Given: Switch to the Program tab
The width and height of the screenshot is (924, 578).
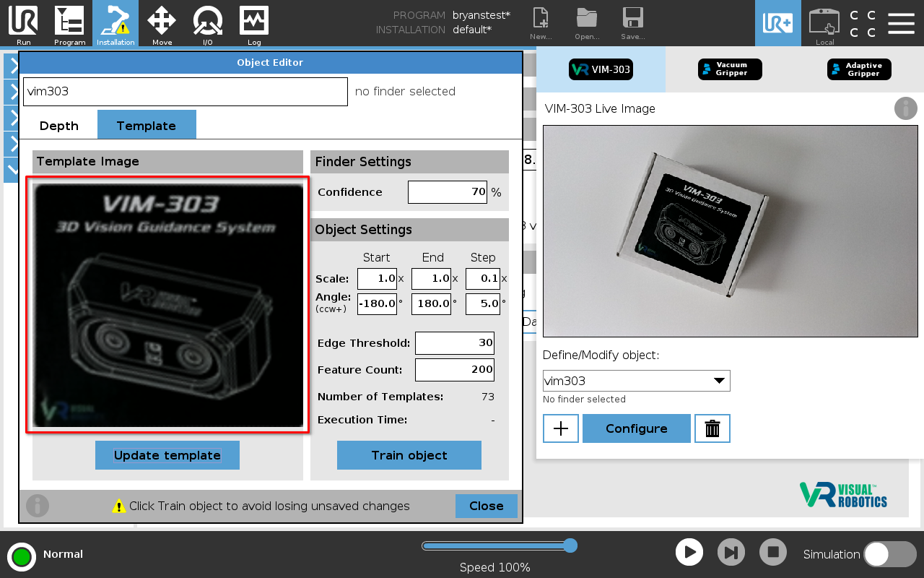Looking at the screenshot, I should pyautogui.click(x=69, y=24).
